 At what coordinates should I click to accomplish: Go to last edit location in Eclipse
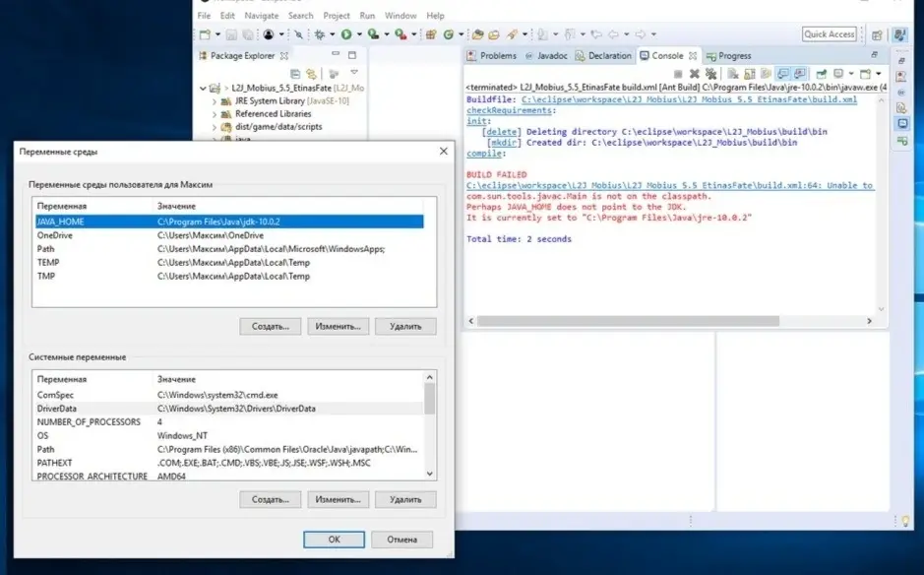(596, 34)
